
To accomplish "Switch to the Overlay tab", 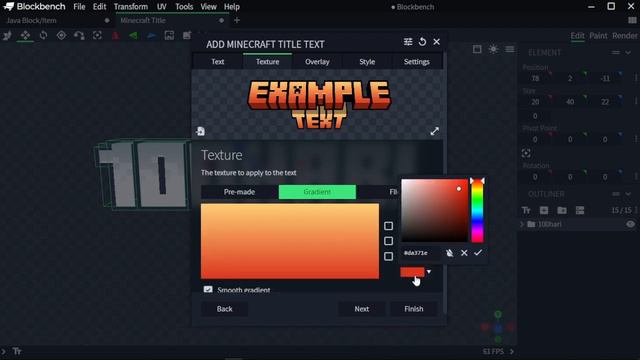I will [x=317, y=62].
